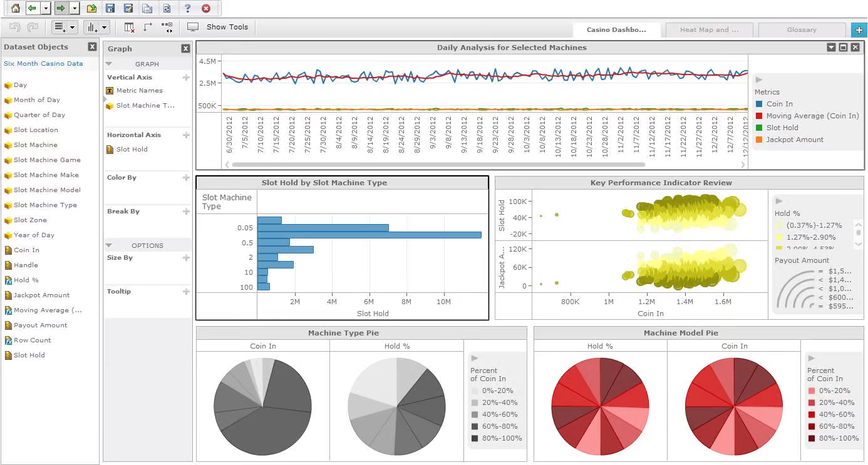Image resolution: width=868 pixels, height=465 pixels.
Task: Collapse the GRAPH section in Graph panel
Action: (x=108, y=64)
